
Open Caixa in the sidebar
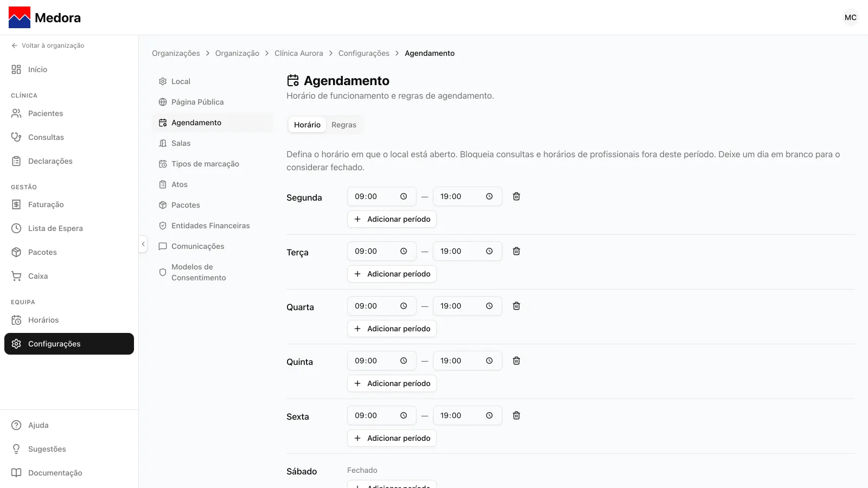click(x=69, y=276)
